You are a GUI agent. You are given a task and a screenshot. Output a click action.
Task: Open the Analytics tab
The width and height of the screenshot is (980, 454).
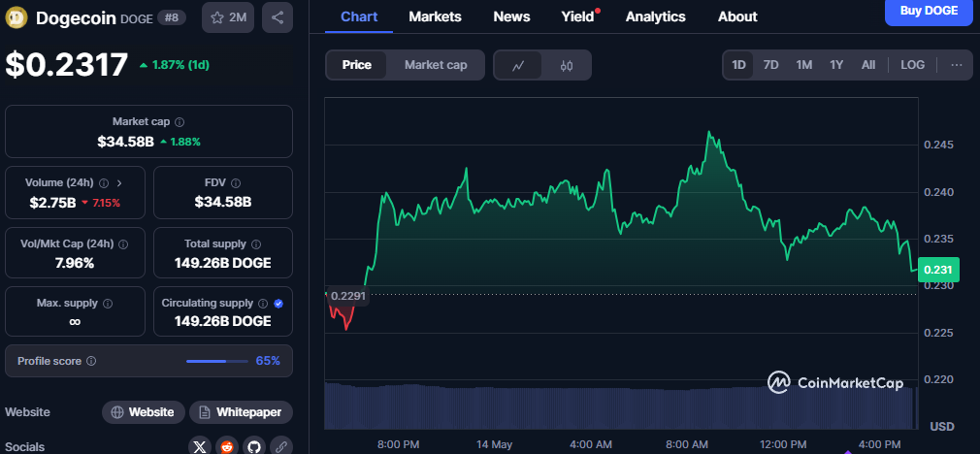[x=656, y=16]
